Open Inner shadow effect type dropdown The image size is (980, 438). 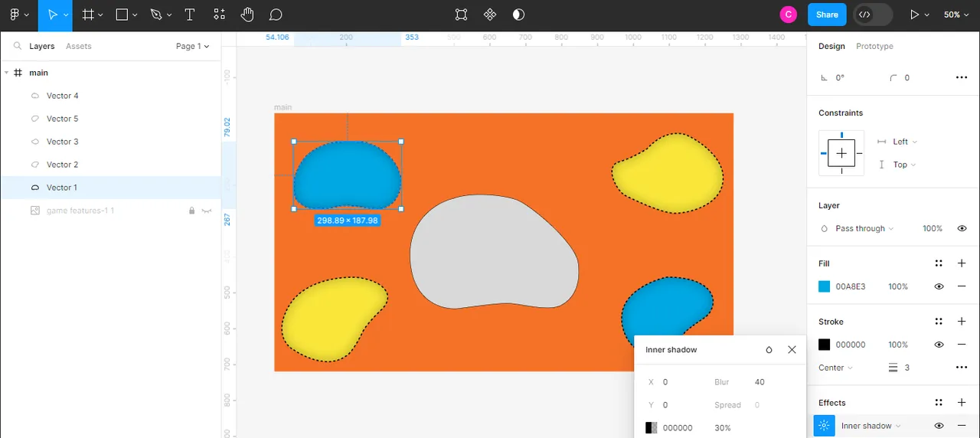pyautogui.click(x=871, y=426)
